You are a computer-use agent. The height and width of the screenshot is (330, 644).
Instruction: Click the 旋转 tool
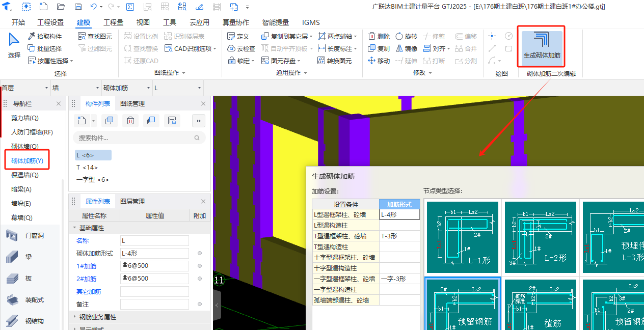tap(407, 36)
